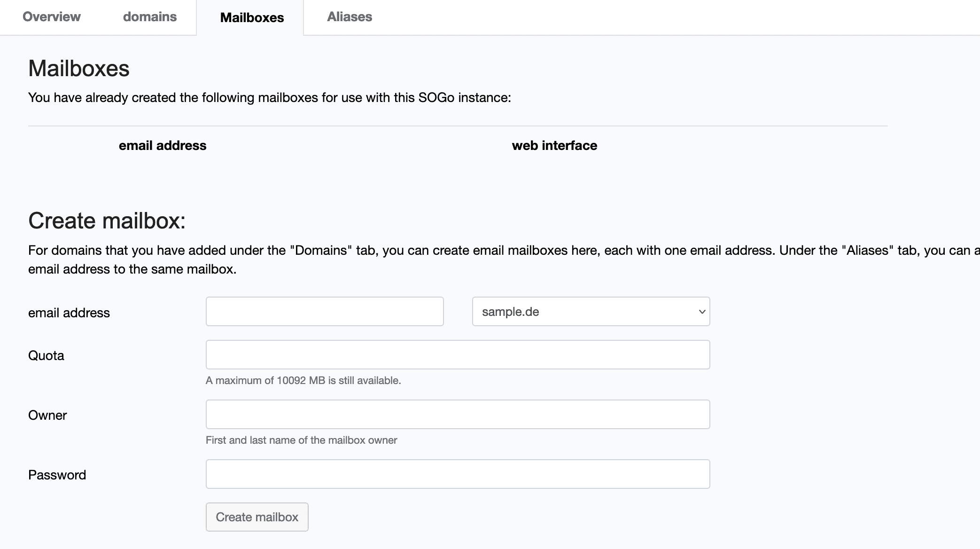The height and width of the screenshot is (549, 980).
Task: Click the email address text input
Action: pyautogui.click(x=324, y=311)
